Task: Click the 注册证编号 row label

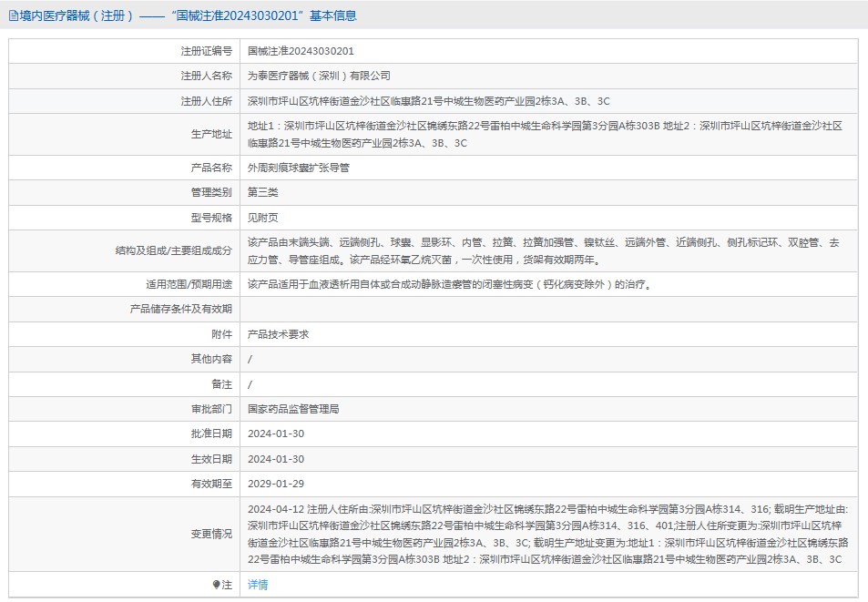Action: 207,51
